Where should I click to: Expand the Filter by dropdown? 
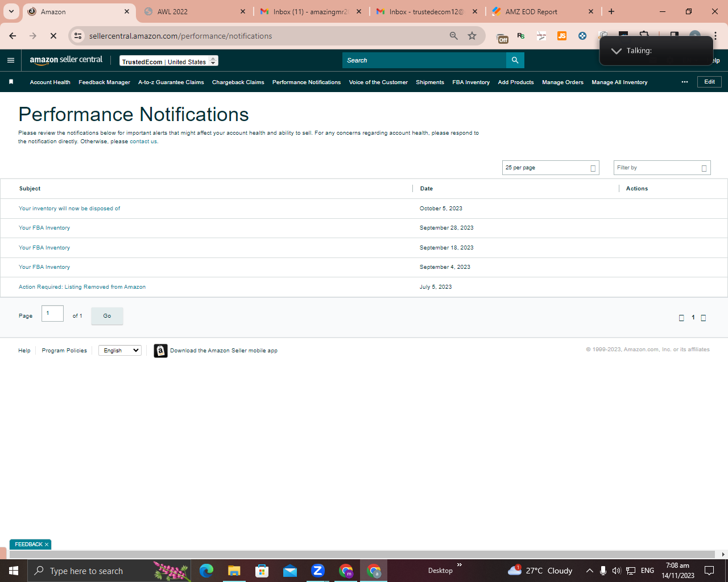pyautogui.click(x=662, y=168)
